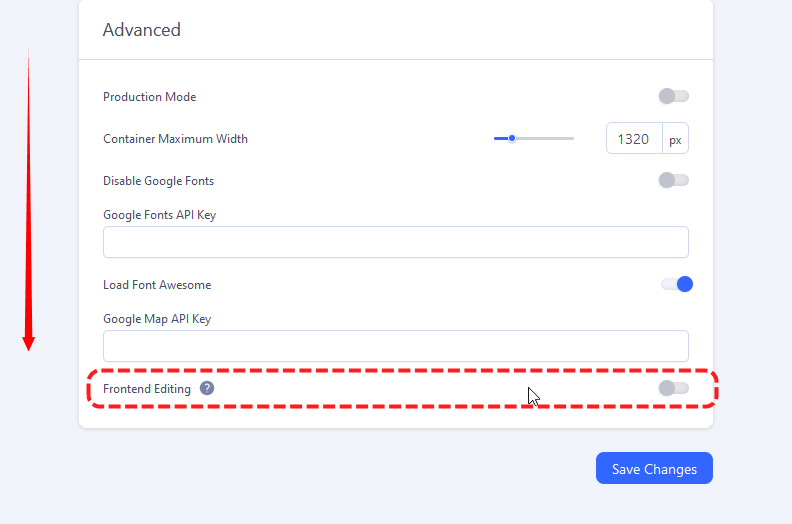Click the right end of the width slider track
This screenshot has height=524, width=792.
(572, 139)
